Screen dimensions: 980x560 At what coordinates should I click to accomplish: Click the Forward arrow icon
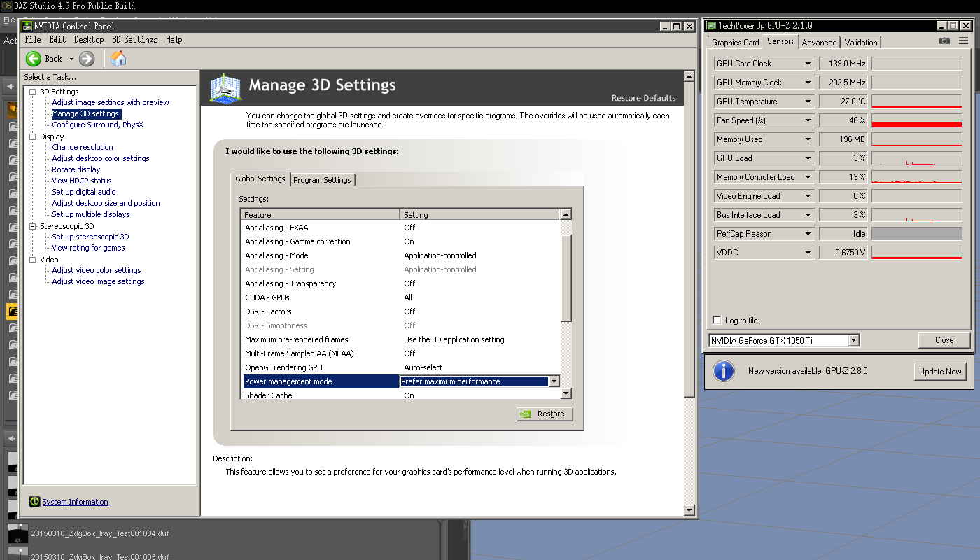pyautogui.click(x=87, y=59)
